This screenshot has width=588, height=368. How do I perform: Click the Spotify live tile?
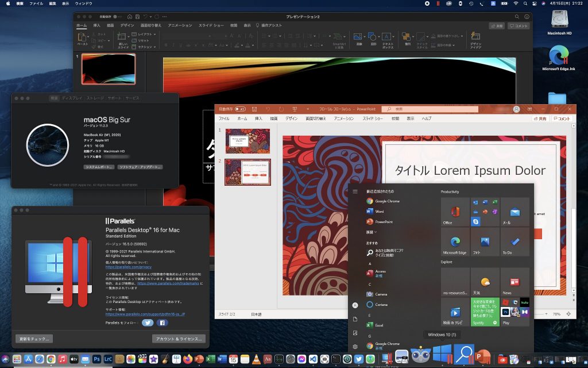coord(485,312)
